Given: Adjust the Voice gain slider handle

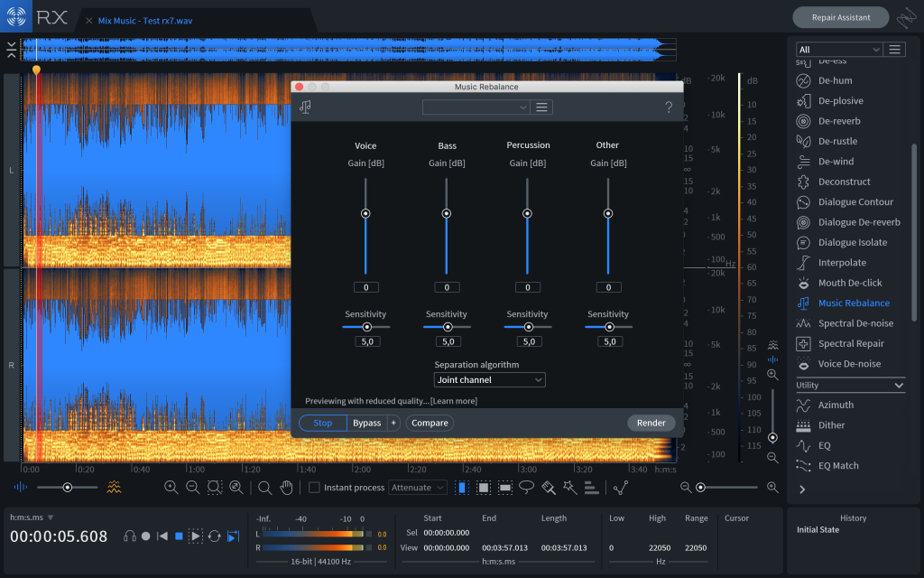Looking at the screenshot, I should pos(365,214).
